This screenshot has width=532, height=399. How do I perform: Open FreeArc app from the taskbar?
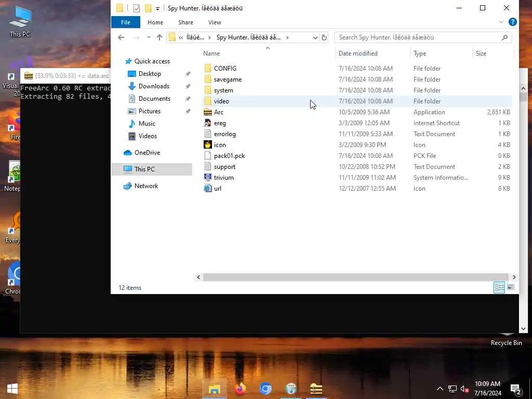(316, 389)
